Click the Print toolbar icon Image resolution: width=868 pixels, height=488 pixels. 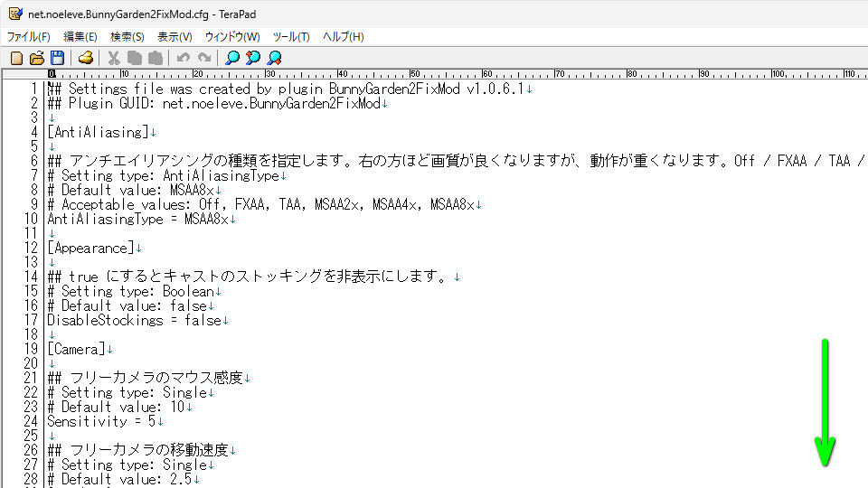click(x=86, y=58)
